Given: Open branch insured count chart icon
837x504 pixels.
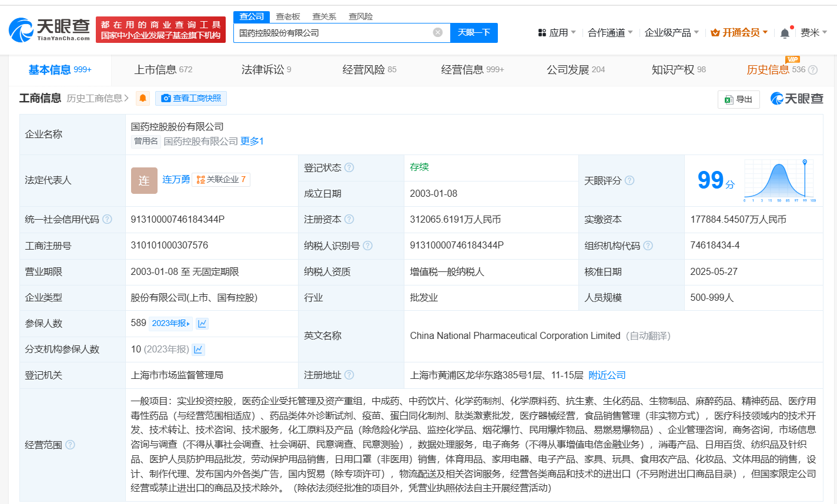Looking at the screenshot, I should (199, 350).
